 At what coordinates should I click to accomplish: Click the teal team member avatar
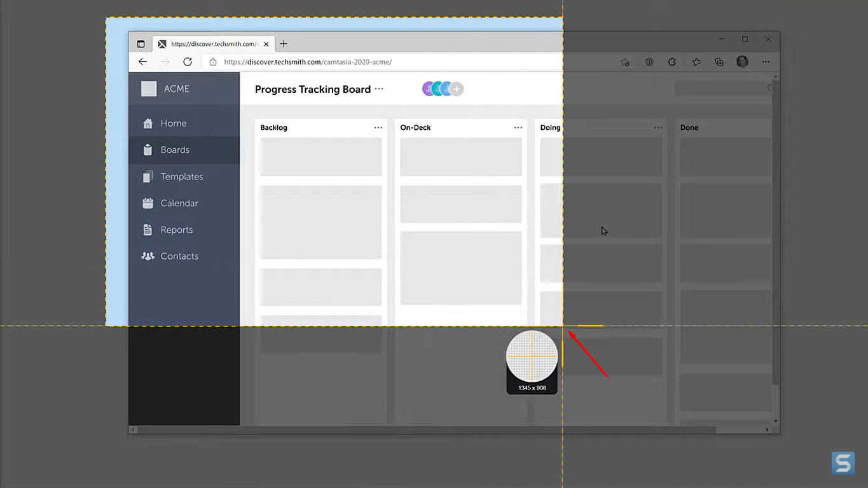coord(437,88)
